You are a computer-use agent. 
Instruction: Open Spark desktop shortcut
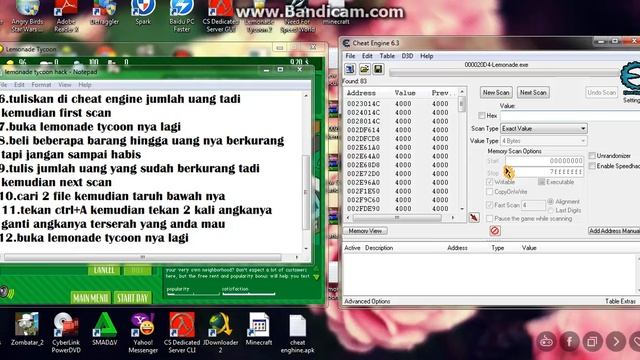[x=143, y=13]
